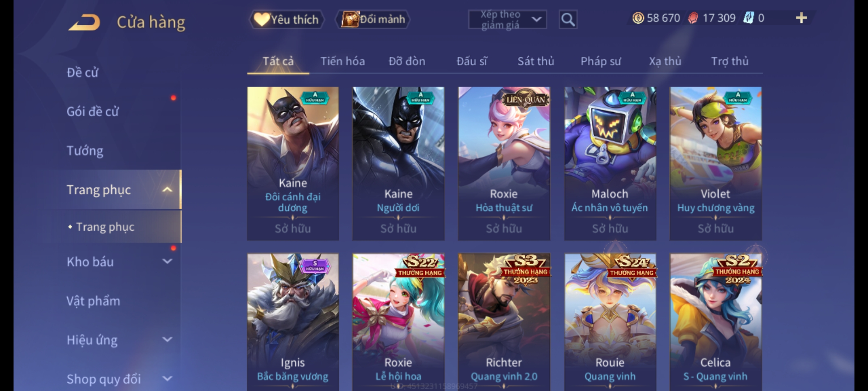868x391 pixels.
Task: Switch to the Sát thủ tab
Action: pos(536,61)
